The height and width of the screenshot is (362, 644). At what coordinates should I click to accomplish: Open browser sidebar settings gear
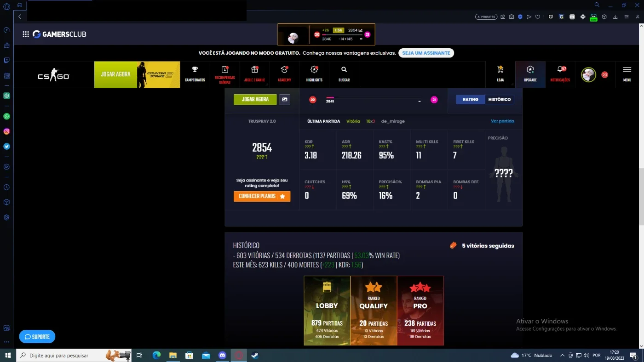6,217
